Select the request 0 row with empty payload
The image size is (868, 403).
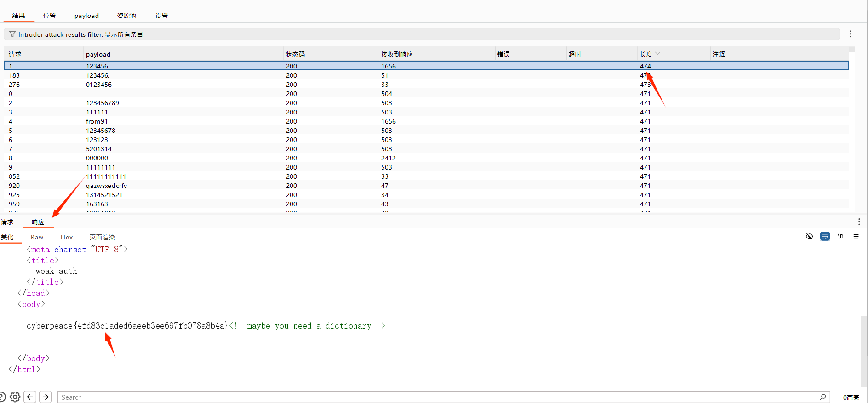pyautogui.click(x=426, y=94)
